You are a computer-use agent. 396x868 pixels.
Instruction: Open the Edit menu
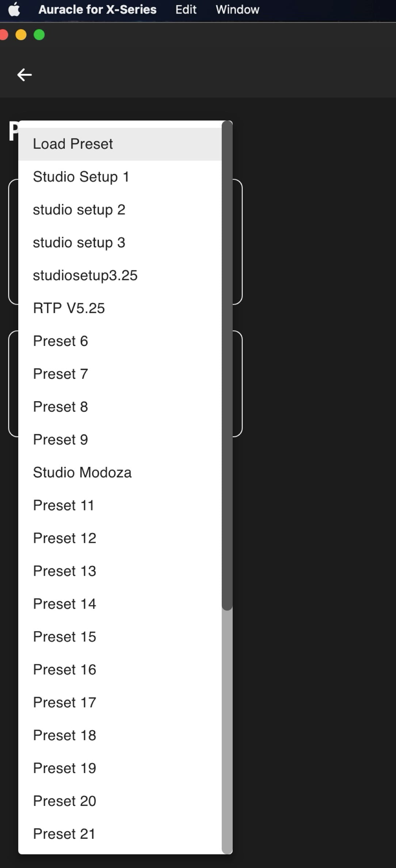click(186, 9)
